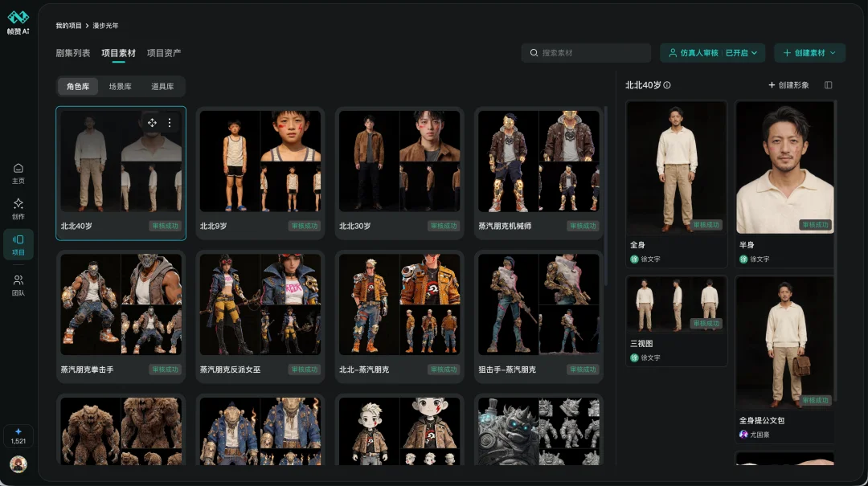Select the 角色库 segment
The height and width of the screenshot is (486, 868).
click(x=78, y=86)
